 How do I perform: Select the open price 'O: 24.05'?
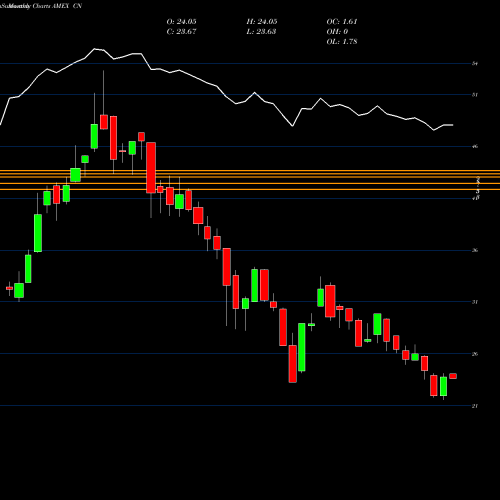pos(181,22)
